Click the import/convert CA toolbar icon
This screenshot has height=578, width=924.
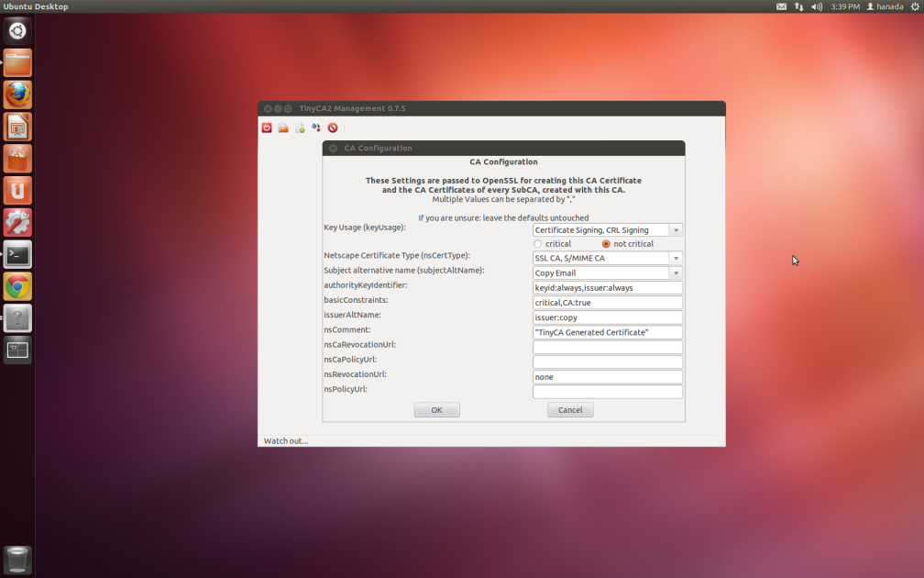(x=316, y=128)
